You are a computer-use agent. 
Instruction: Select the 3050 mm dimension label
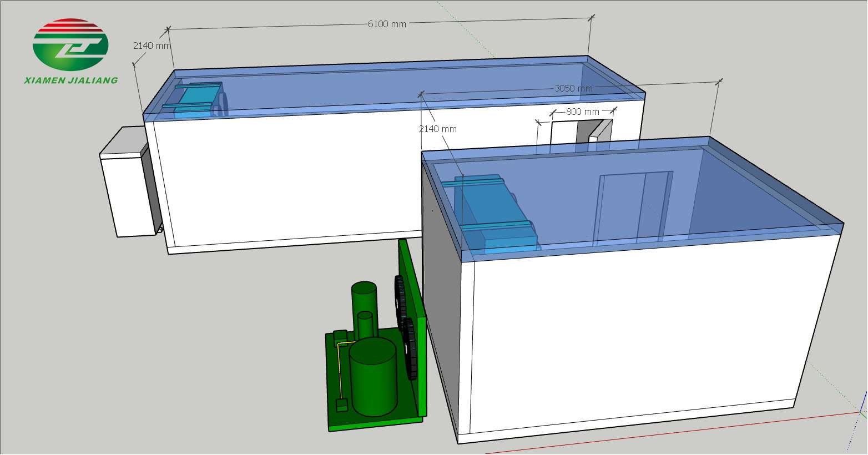click(x=573, y=88)
